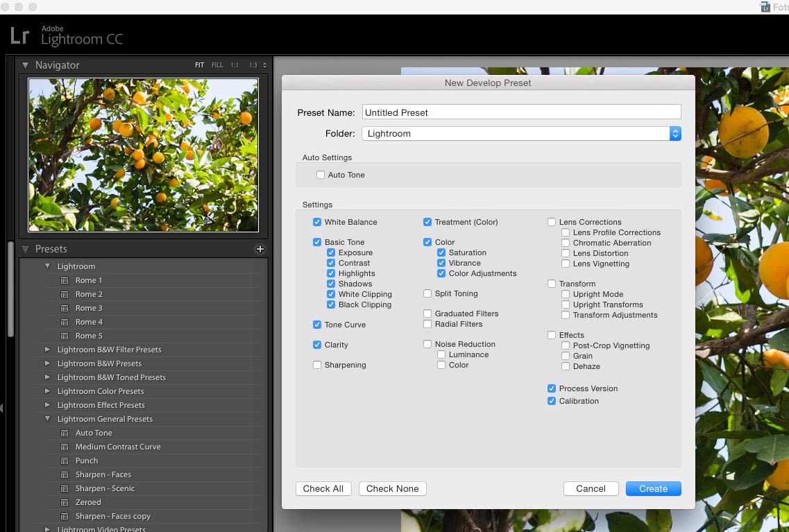Click the plus icon to add preset
The image size is (789, 532).
click(260, 249)
